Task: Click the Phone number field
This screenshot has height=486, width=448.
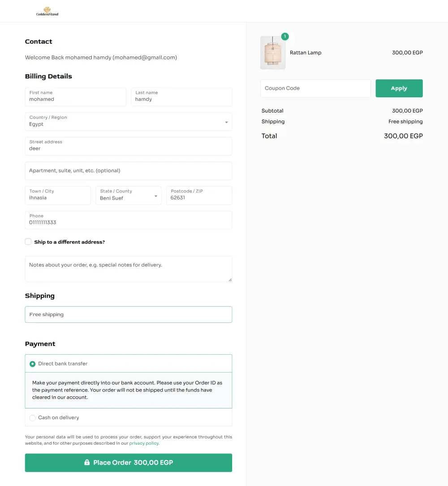Action: click(129, 220)
